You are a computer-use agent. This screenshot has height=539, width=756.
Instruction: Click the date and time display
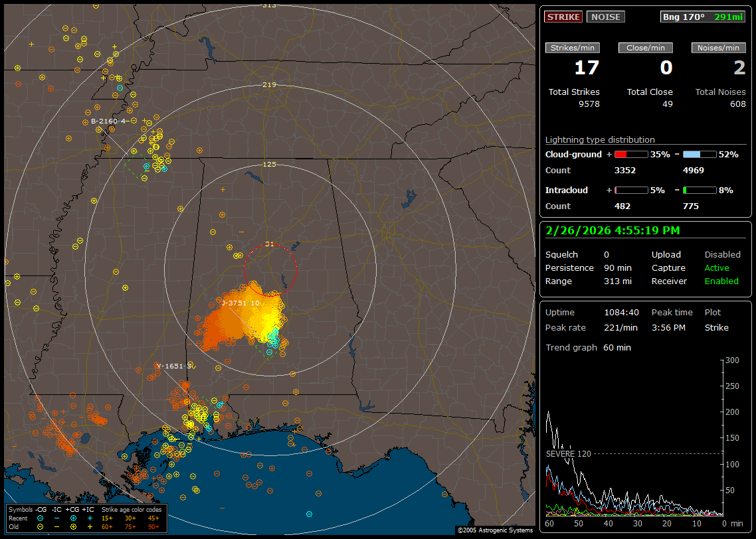pyautogui.click(x=613, y=230)
